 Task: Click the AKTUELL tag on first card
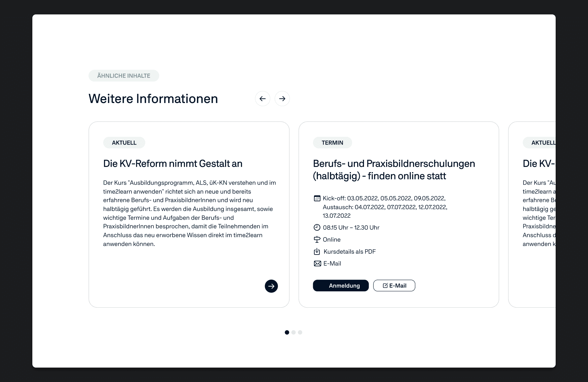point(124,143)
